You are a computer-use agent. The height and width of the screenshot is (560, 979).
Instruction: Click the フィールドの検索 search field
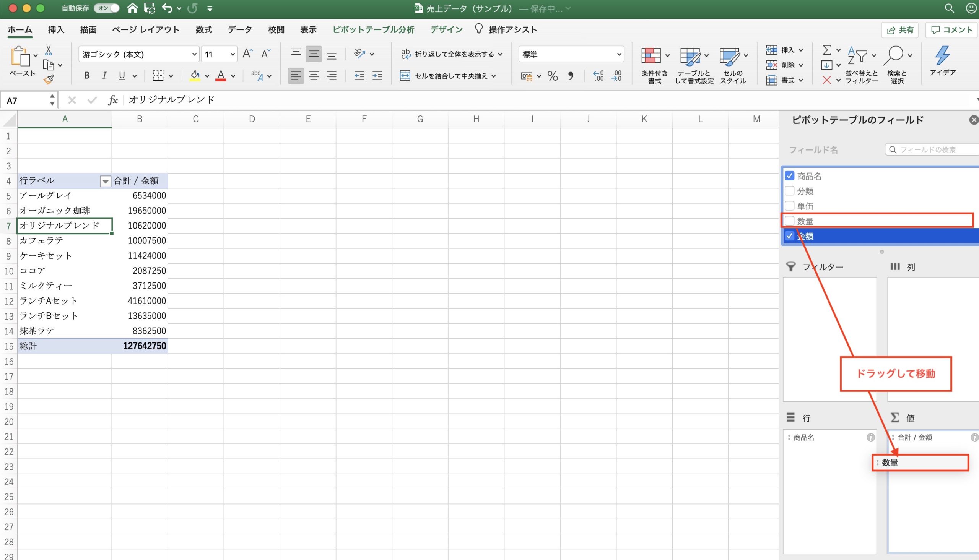coord(932,149)
